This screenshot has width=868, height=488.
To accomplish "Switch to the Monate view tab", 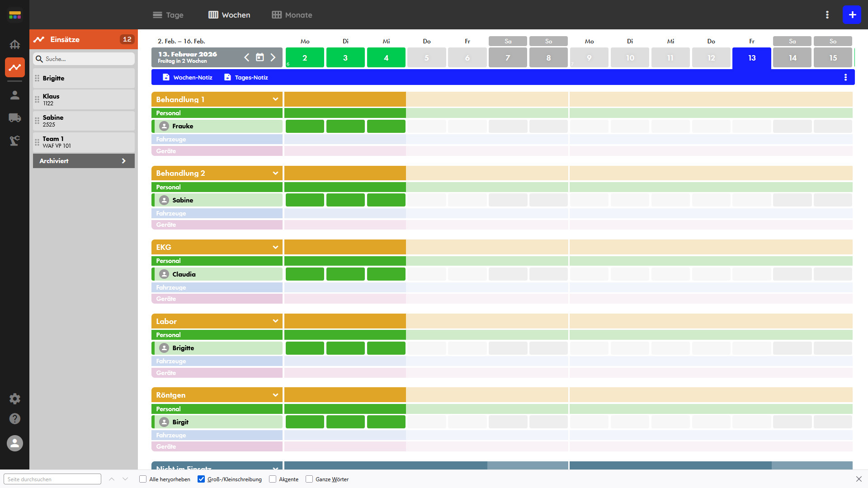I will [x=292, y=15].
